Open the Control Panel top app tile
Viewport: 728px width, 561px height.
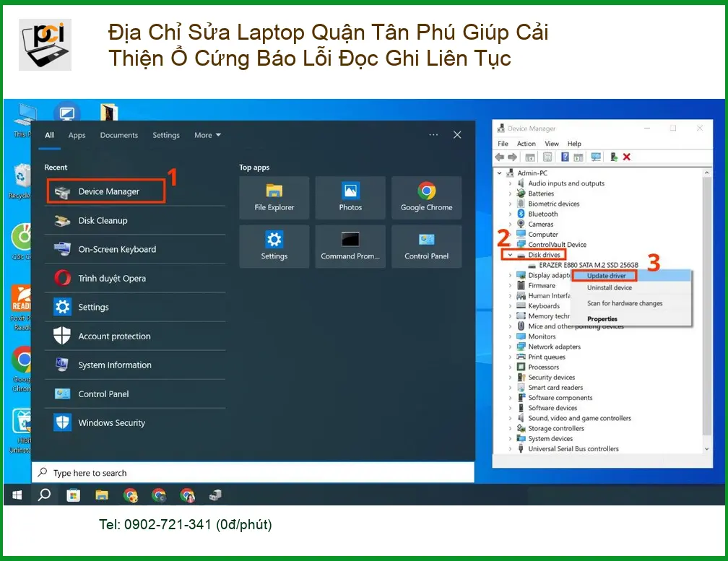427,246
